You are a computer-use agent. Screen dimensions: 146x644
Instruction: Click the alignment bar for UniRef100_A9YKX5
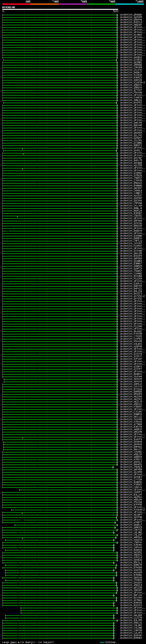(x=61, y=379)
